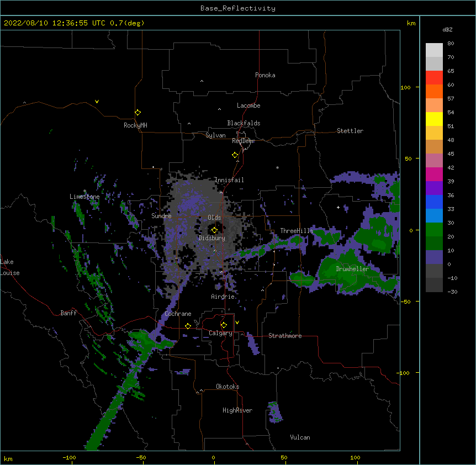The height and width of the screenshot is (465, 476).
Task: Click the Airdrie city label
Action: pyautogui.click(x=223, y=297)
